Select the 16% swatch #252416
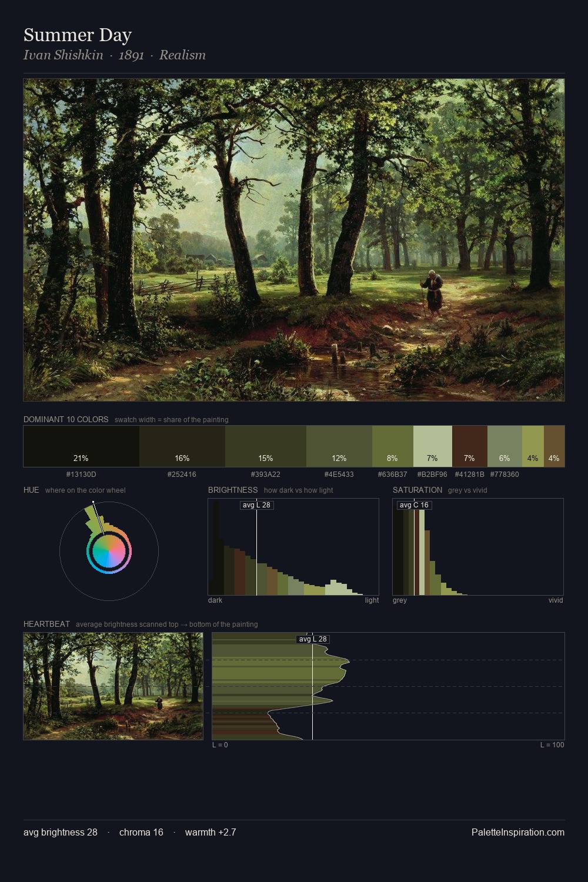The image size is (588, 882). pos(182,446)
